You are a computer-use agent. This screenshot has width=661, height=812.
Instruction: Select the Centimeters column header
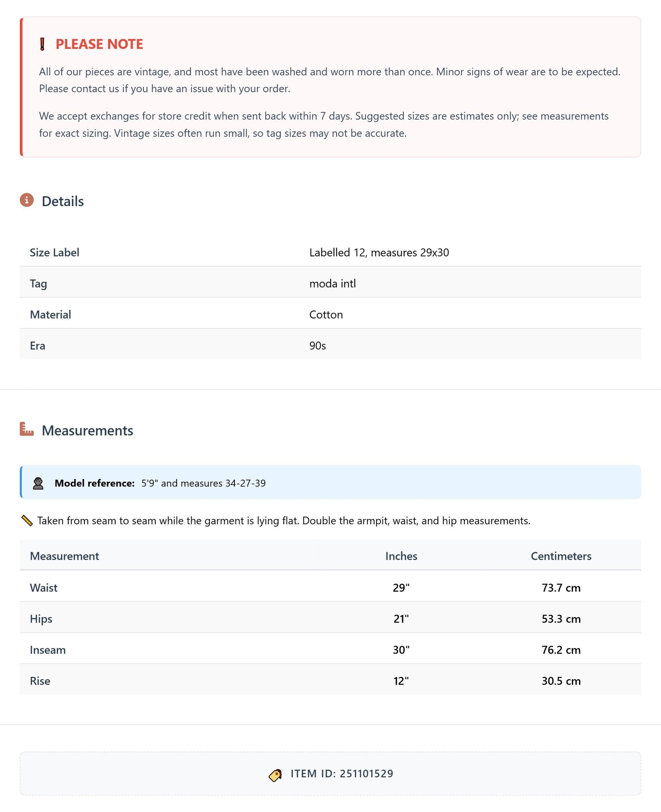561,556
